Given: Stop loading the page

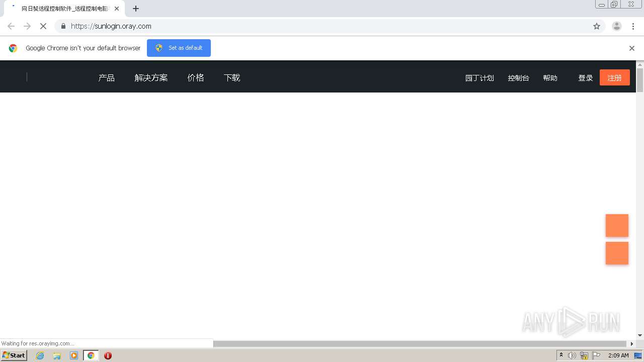Looking at the screenshot, I should click(x=43, y=26).
